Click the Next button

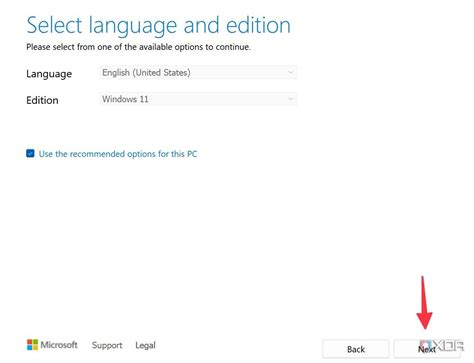point(427,349)
